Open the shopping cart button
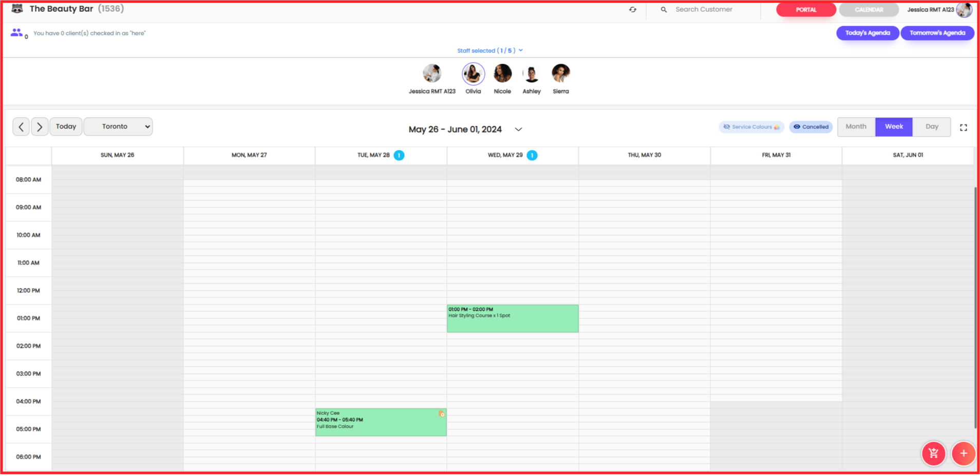Viewport: 980px width, 476px height. pos(933,453)
